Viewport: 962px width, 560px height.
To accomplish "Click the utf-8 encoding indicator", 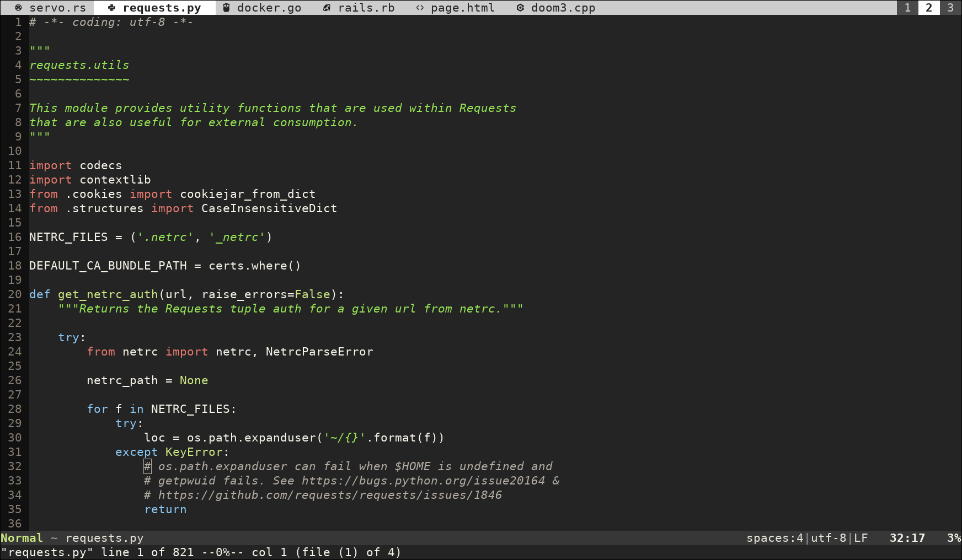I will (829, 538).
